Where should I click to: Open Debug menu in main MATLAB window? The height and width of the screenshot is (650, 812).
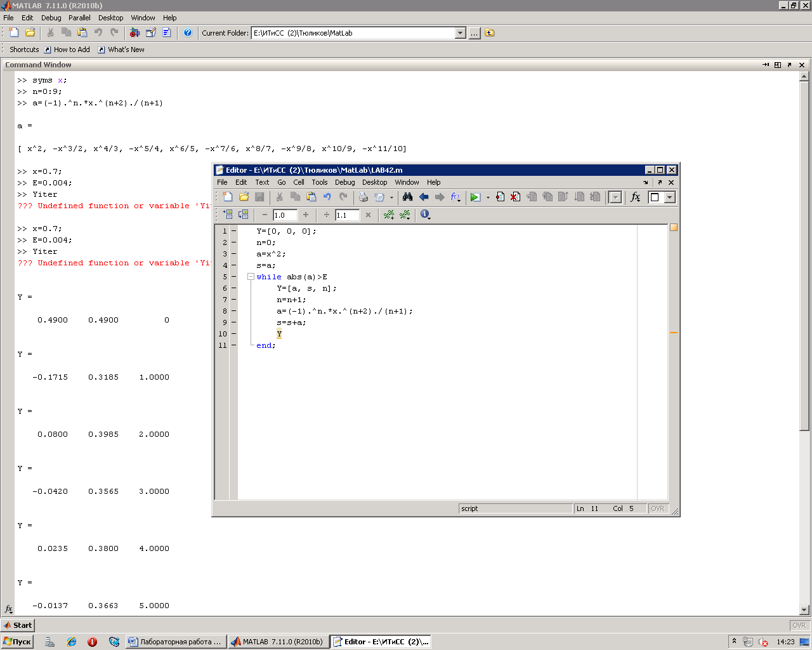coord(51,18)
